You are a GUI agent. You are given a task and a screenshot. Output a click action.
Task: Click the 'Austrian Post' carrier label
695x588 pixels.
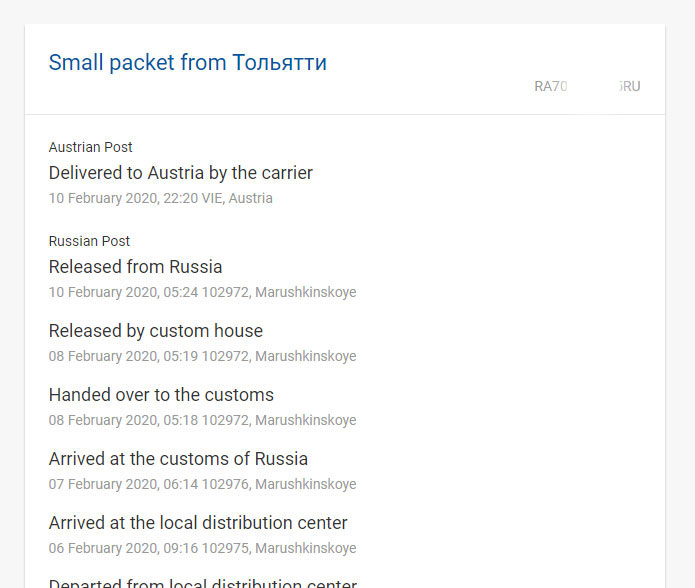coord(90,147)
